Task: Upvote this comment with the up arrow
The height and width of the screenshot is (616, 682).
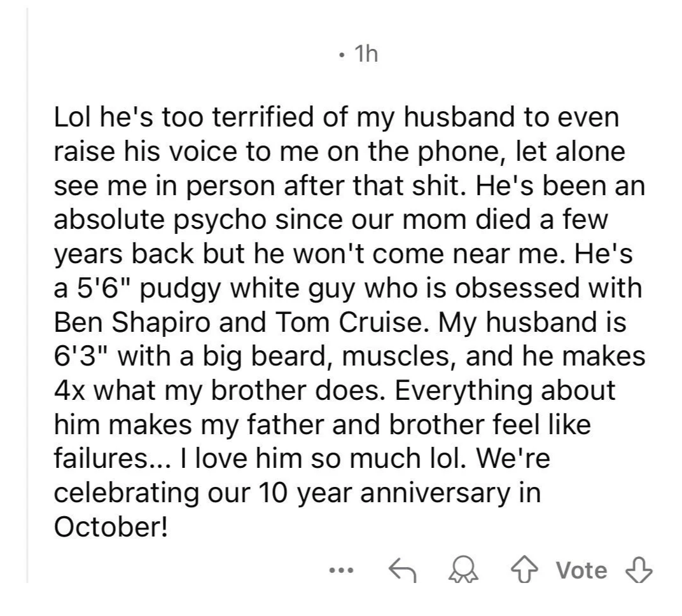Action: (x=525, y=570)
